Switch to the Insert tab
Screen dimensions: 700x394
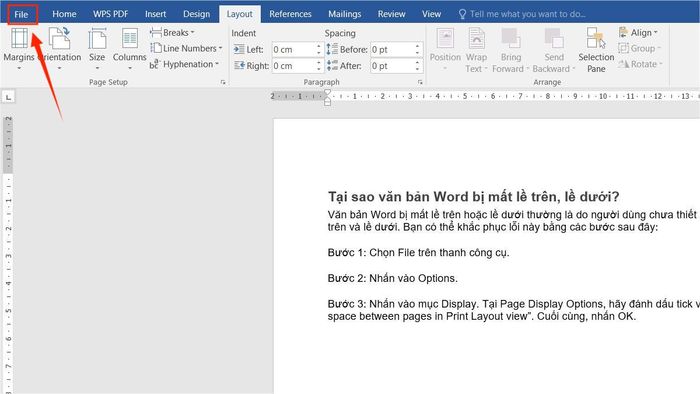pos(155,14)
